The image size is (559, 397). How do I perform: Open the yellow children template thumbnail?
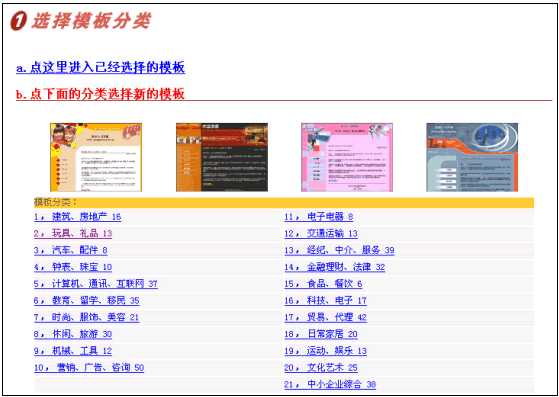pos(96,157)
